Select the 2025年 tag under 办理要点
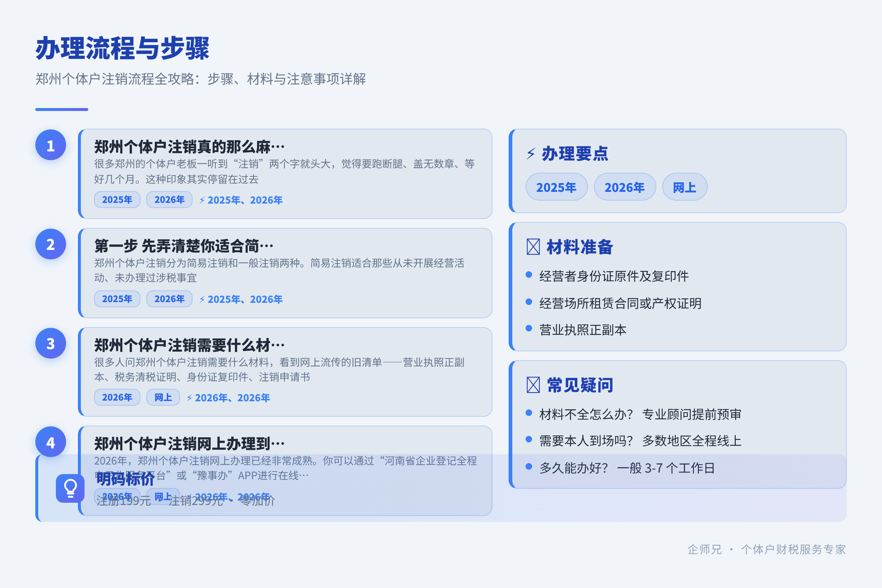Screen dimensions: 882x588 point(556,187)
